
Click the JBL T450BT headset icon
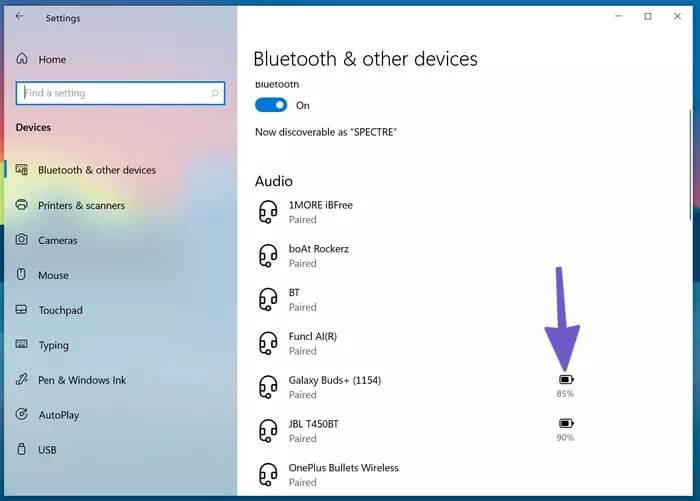[x=268, y=430]
